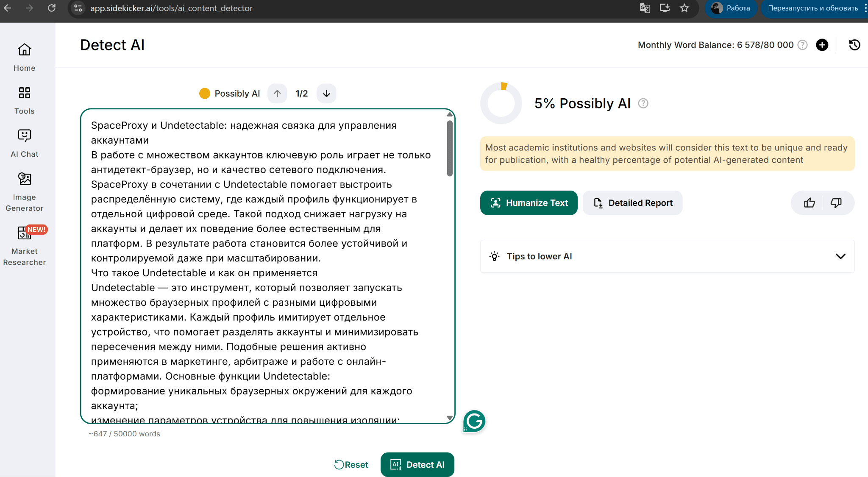This screenshot has height=477, width=868.
Task: Expand the Tips to lower AI section
Action: pyautogui.click(x=840, y=256)
